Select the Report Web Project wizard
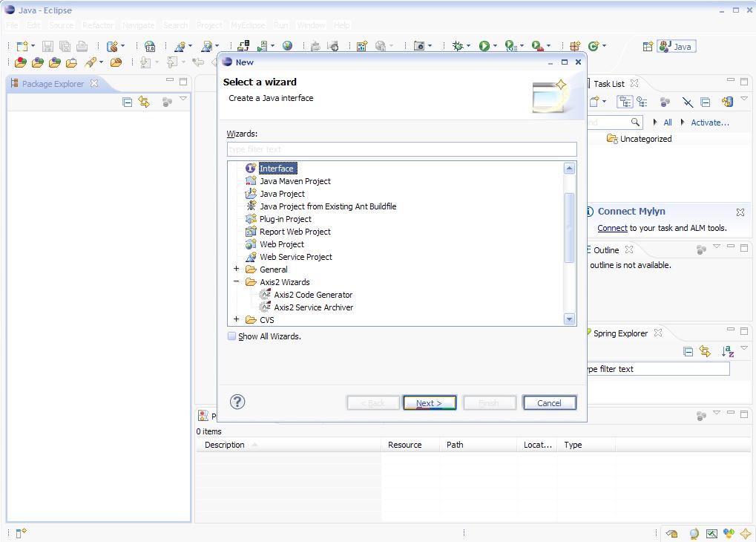This screenshot has height=542, width=756. [295, 231]
